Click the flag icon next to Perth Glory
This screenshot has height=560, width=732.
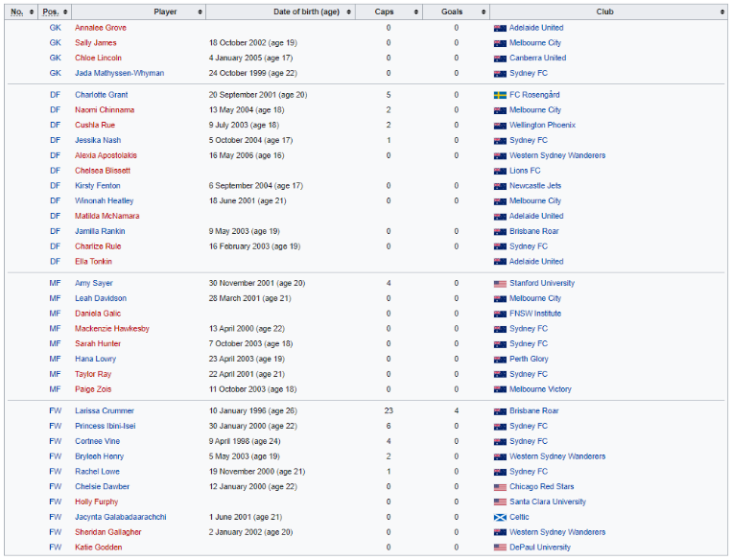coord(500,360)
